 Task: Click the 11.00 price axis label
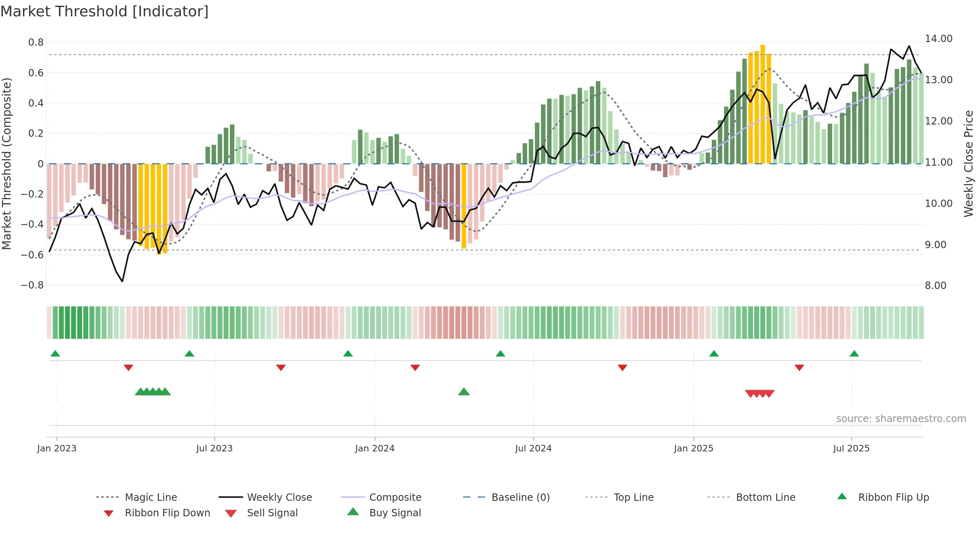pos(939,162)
